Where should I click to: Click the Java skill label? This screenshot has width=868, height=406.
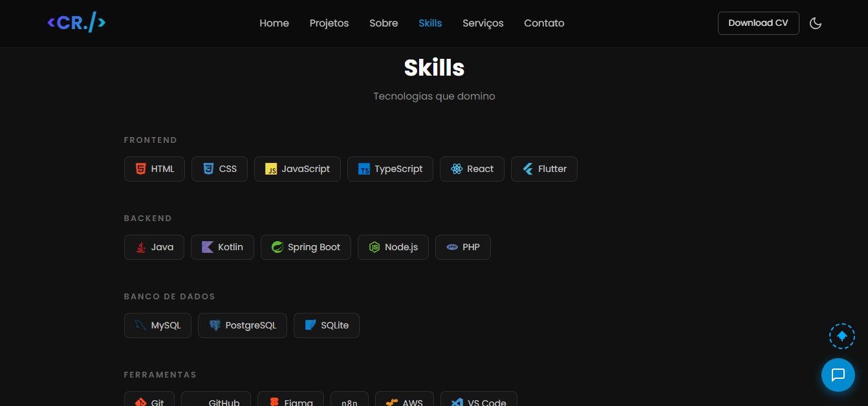(x=162, y=248)
